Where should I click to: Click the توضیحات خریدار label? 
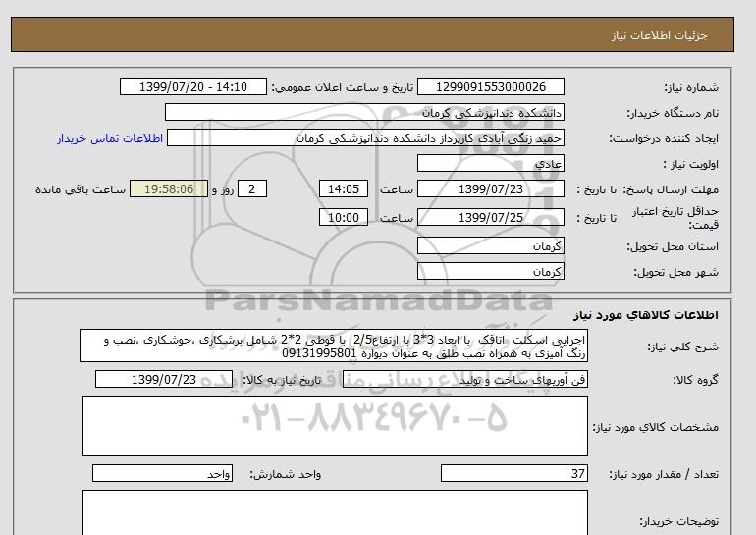pyautogui.click(x=678, y=522)
